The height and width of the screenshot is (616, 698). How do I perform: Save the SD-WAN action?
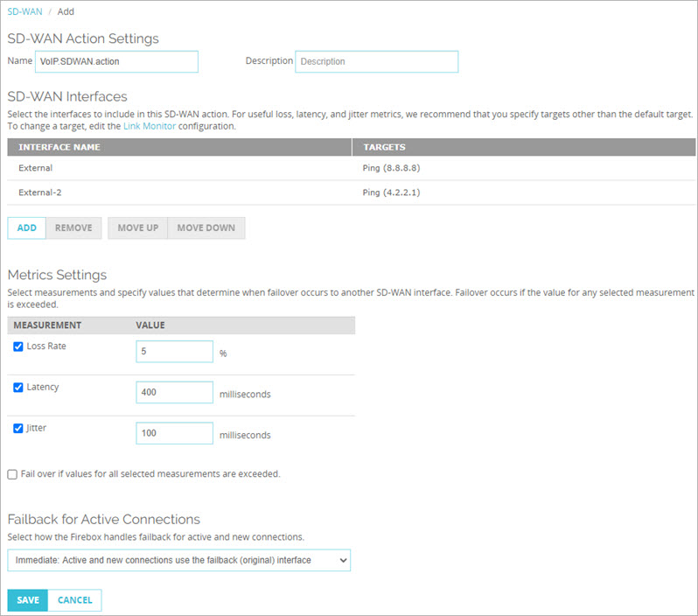27,600
